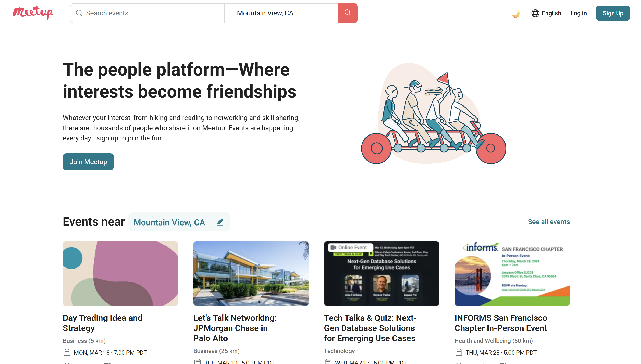Click the Technology category text
This screenshot has height=364, width=641.
click(339, 351)
